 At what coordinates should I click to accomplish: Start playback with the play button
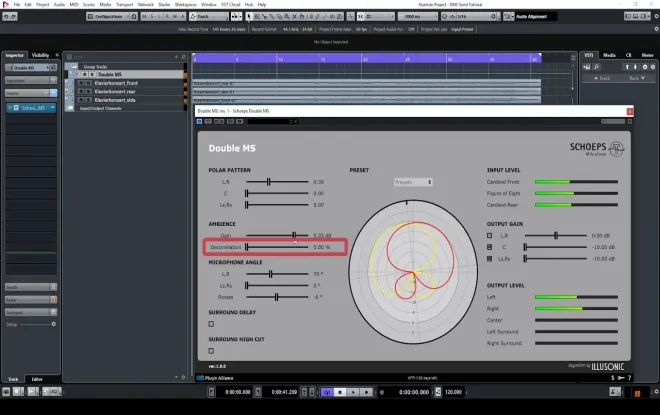(353, 392)
